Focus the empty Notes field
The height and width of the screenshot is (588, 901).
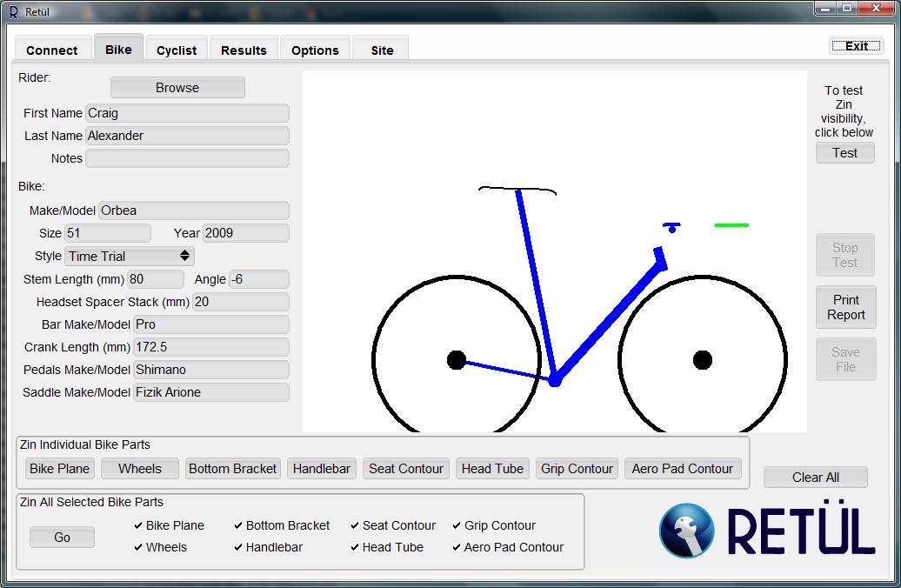(187, 158)
